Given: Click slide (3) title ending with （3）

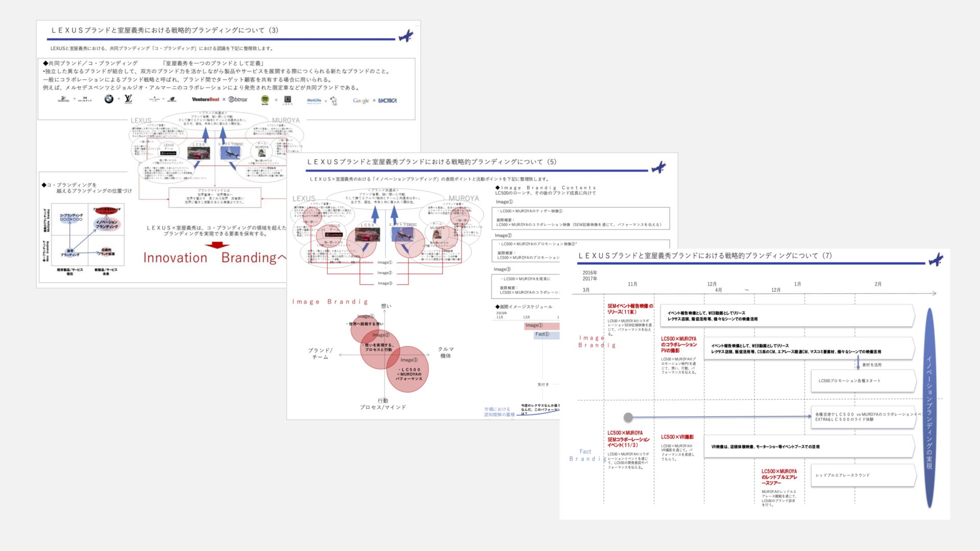Looking at the screenshot, I should 165,30.
